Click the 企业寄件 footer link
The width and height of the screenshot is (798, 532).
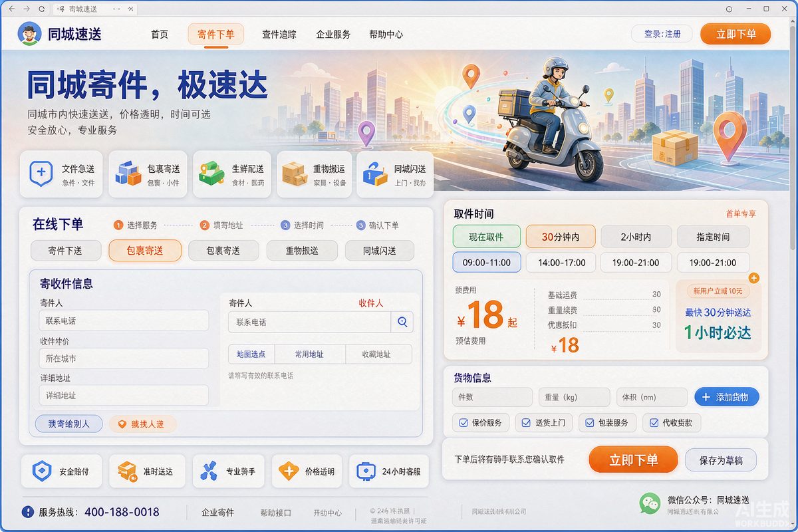(x=218, y=513)
